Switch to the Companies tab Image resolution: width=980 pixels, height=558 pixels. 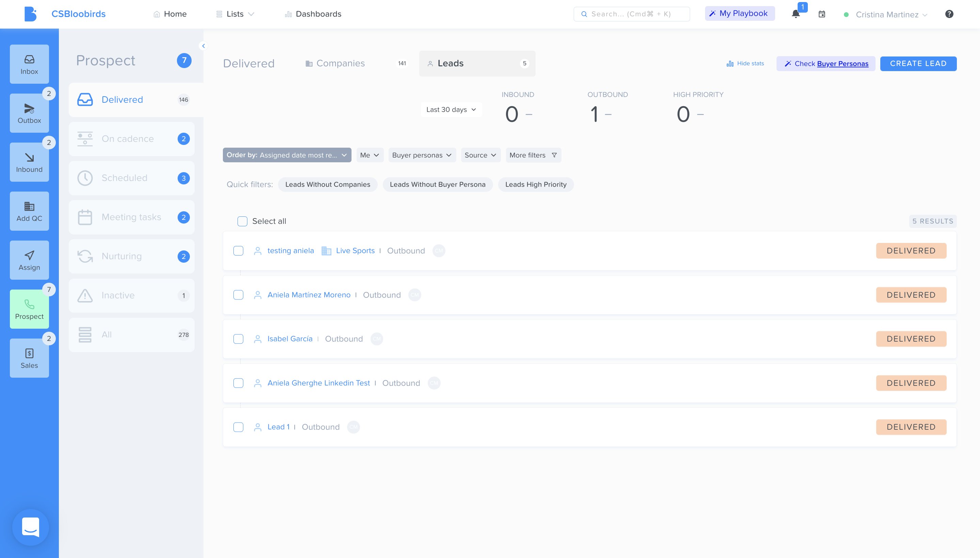click(x=355, y=64)
